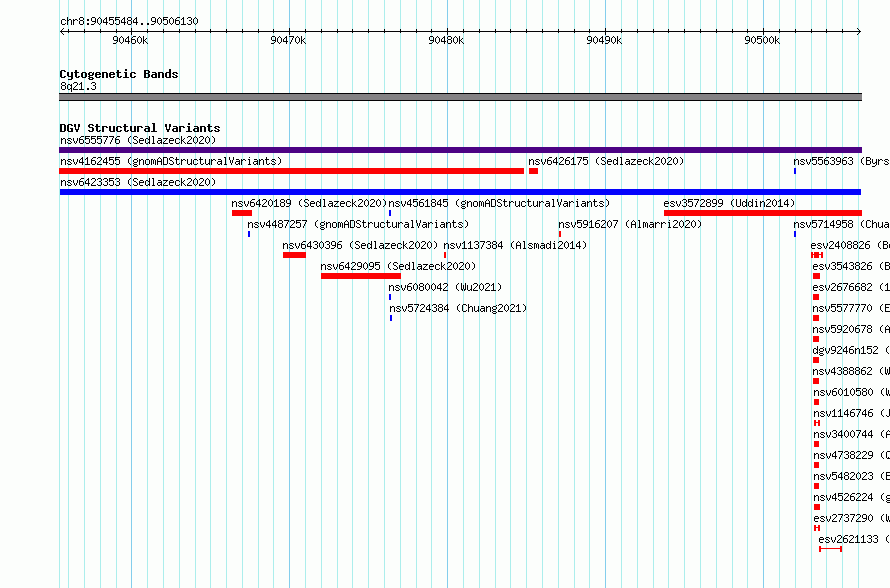The width and height of the screenshot is (890, 588).
Task: Select the Cytogenetic Bands track title
Action: [x=119, y=74]
